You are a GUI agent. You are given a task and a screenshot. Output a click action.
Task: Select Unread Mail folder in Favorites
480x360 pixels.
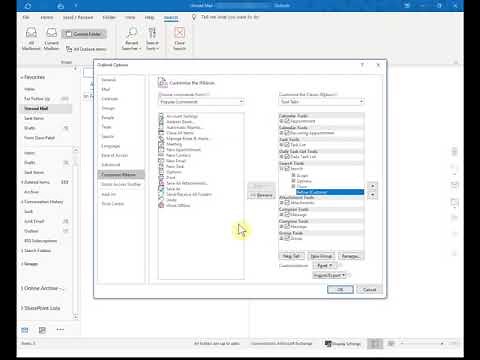[47, 108]
